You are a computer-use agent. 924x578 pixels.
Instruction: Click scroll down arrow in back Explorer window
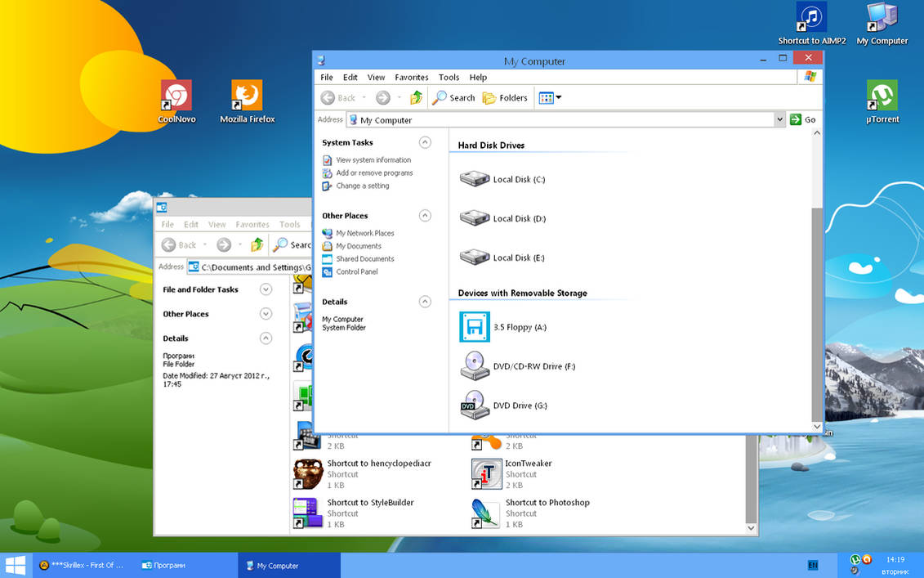coord(751,528)
